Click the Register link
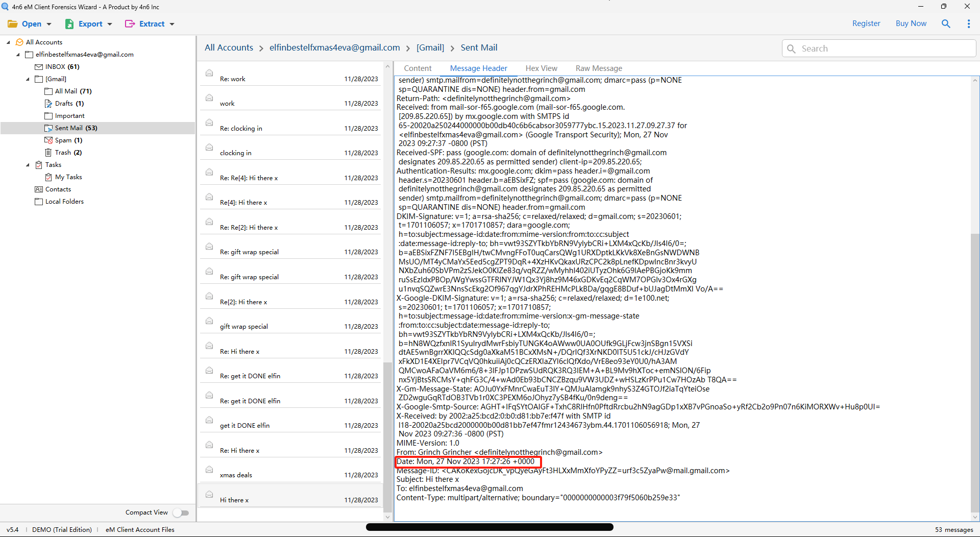 [866, 23]
